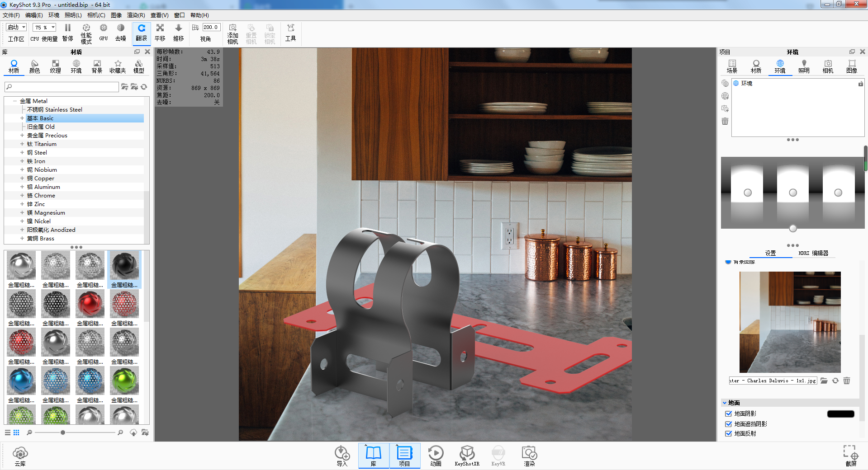Expand the 钛 Titanium folder
868x470 pixels.
click(x=22, y=144)
